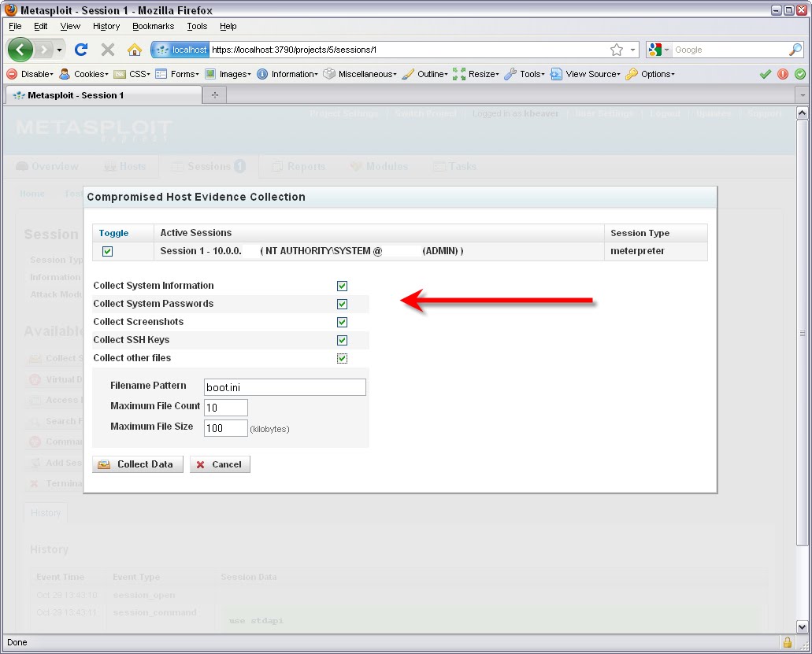Click the Maximum File Size field
Image resolution: width=812 pixels, height=654 pixels.
[x=226, y=428]
